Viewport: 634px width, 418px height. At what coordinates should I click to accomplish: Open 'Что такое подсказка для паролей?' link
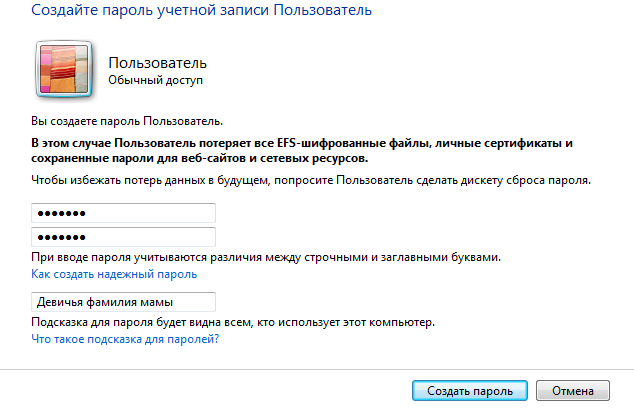pyautogui.click(x=125, y=339)
